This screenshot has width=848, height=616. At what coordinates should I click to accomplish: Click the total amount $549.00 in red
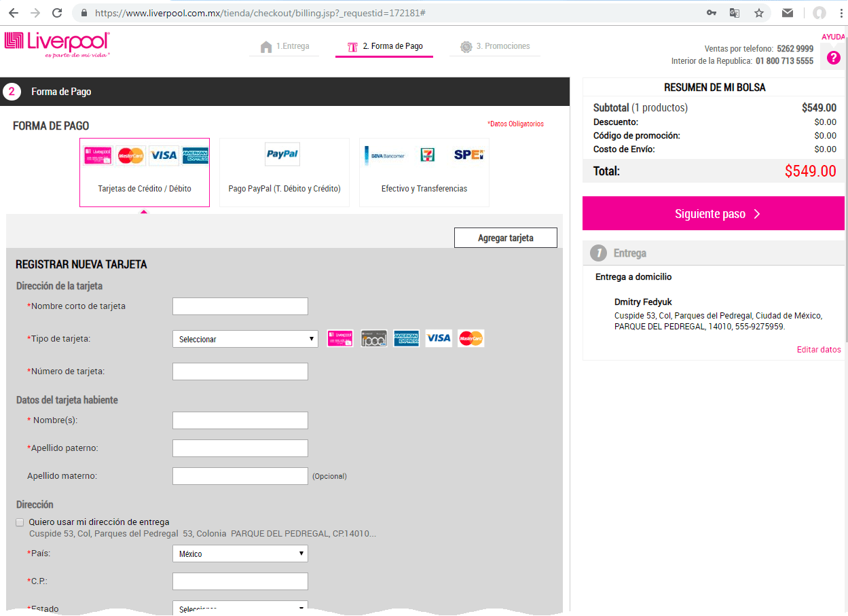tap(811, 171)
